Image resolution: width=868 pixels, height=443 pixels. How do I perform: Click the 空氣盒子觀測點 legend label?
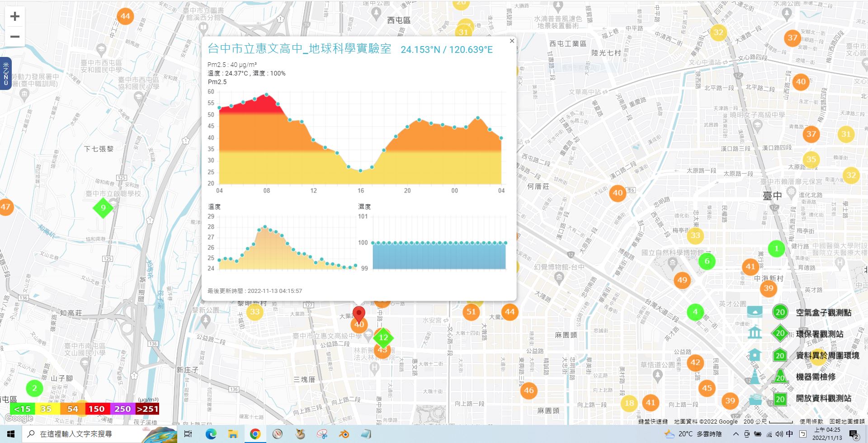[x=824, y=312]
